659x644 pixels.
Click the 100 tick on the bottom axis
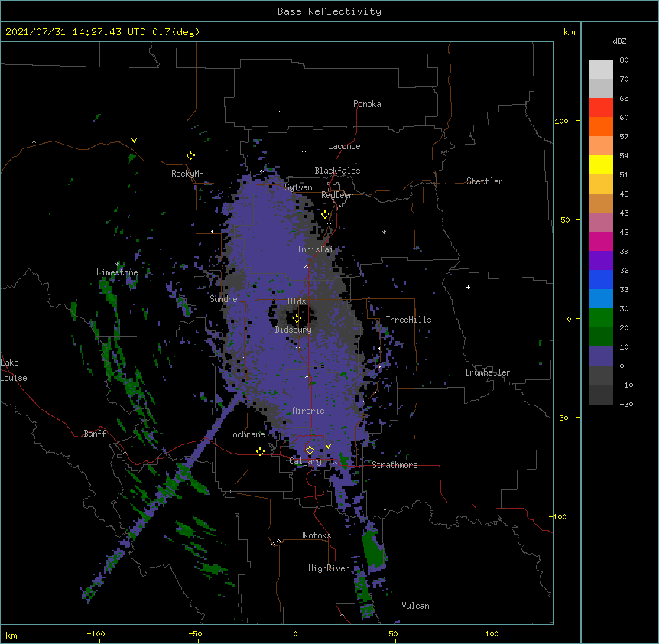click(x=492, y=634)
